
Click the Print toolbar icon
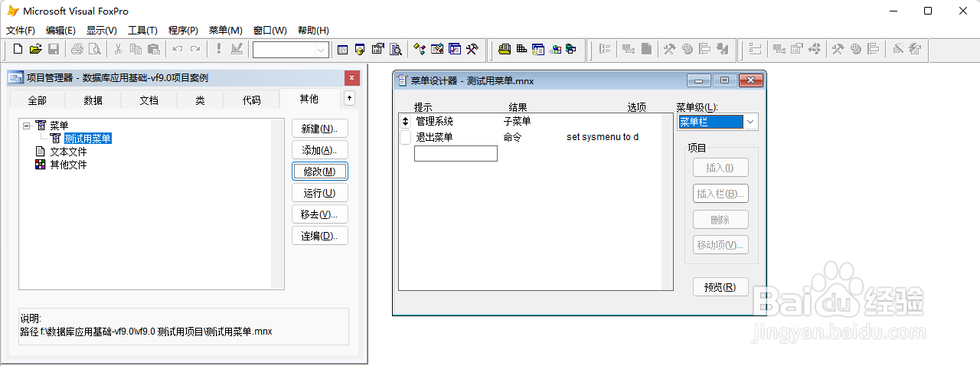pyautogui.click(x=77, y=49)
